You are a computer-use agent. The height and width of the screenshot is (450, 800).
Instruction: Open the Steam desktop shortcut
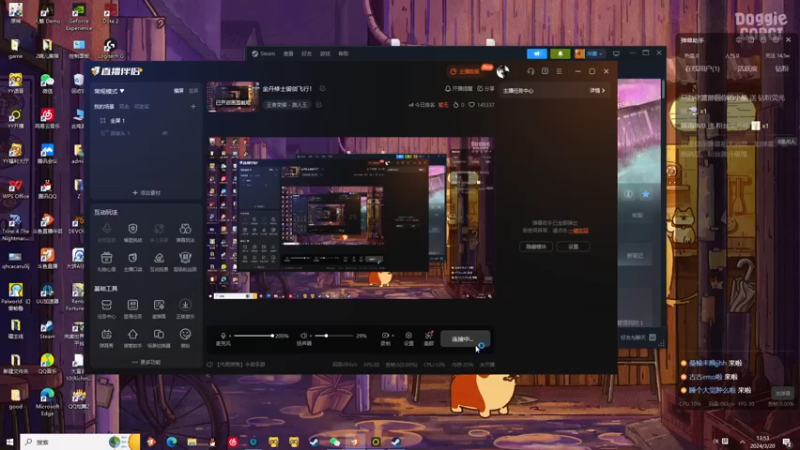pyautogui.click(x=47, y=330)
